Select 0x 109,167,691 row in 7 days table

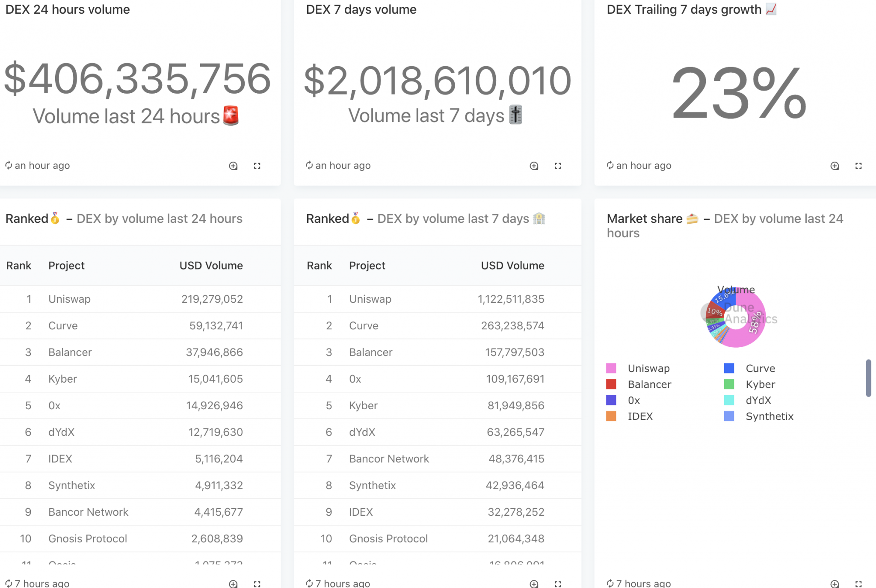[x=437, y=379]
